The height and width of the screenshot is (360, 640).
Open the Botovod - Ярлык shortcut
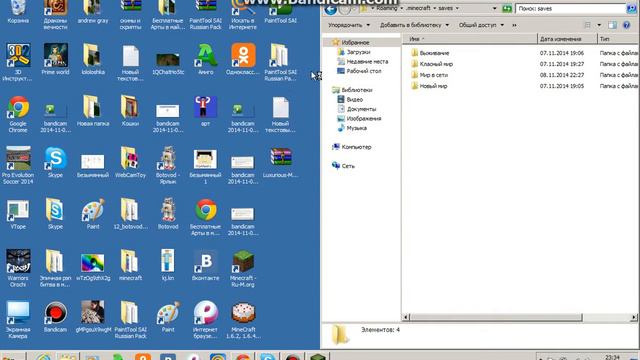pos(168,165)
